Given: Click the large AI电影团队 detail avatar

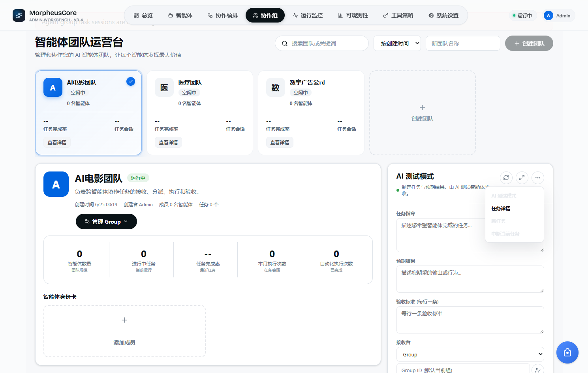Looking at the screenshot, I should pyautogui.click(x=56, y=184).
